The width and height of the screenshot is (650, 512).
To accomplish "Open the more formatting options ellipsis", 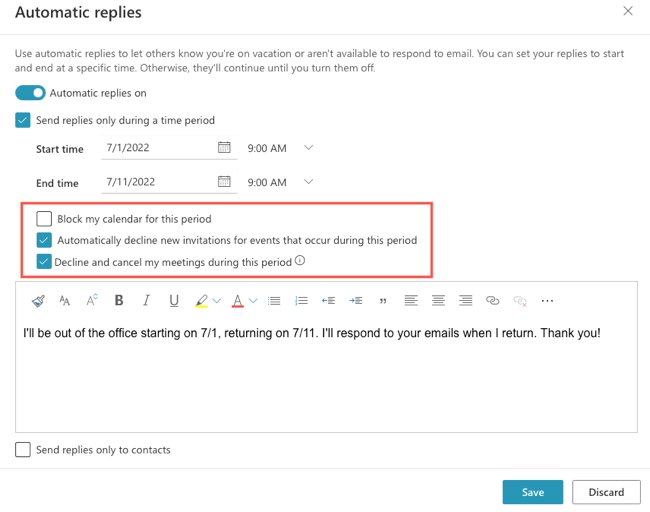I will coord(547,300).
